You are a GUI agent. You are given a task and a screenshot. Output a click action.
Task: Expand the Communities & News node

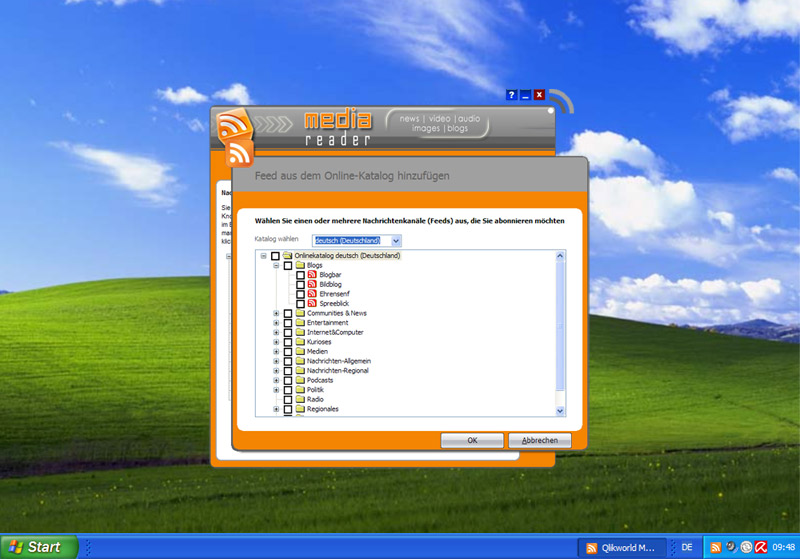pos(276,313)
